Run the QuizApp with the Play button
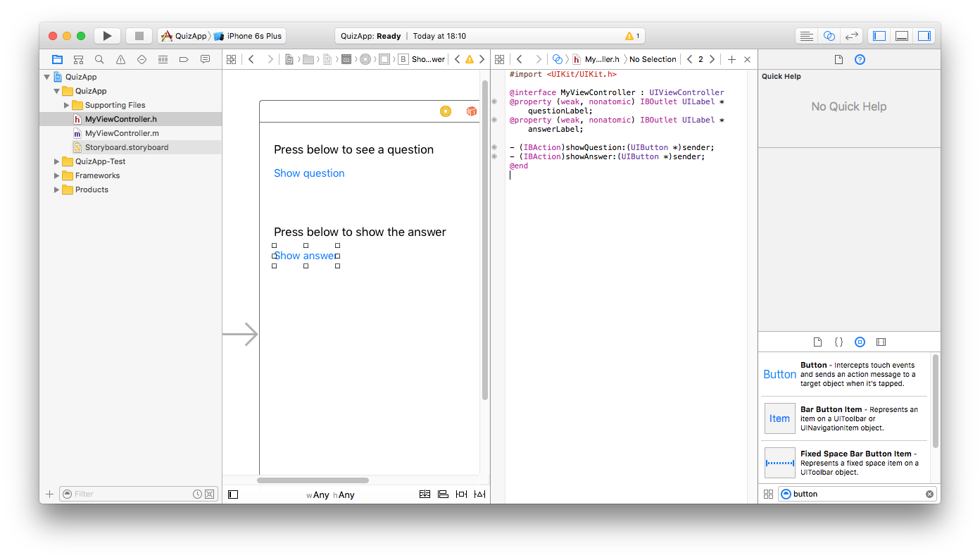Screen dimensions: 980x560 [x=107, y=36]
